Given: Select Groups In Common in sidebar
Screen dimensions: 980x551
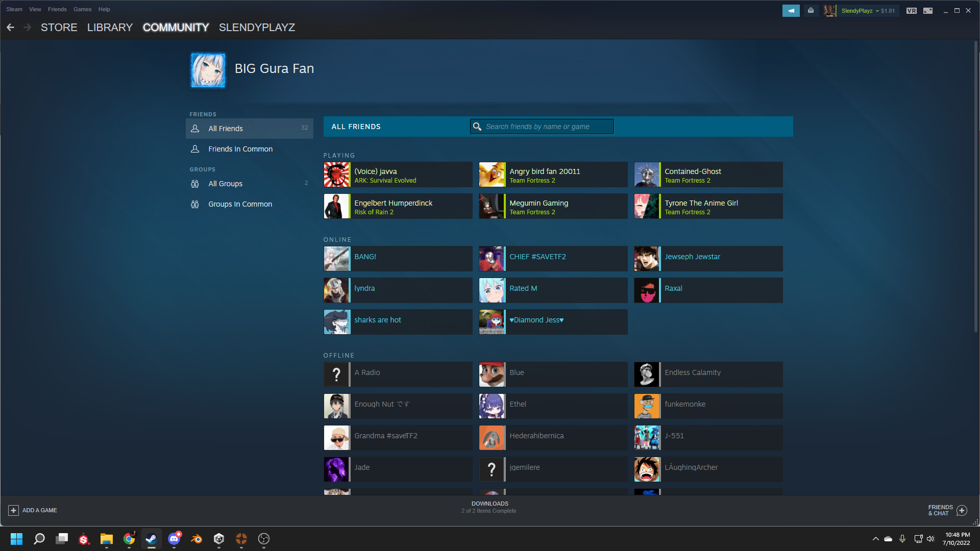Looking at the screenshot, I should [249, 204].
